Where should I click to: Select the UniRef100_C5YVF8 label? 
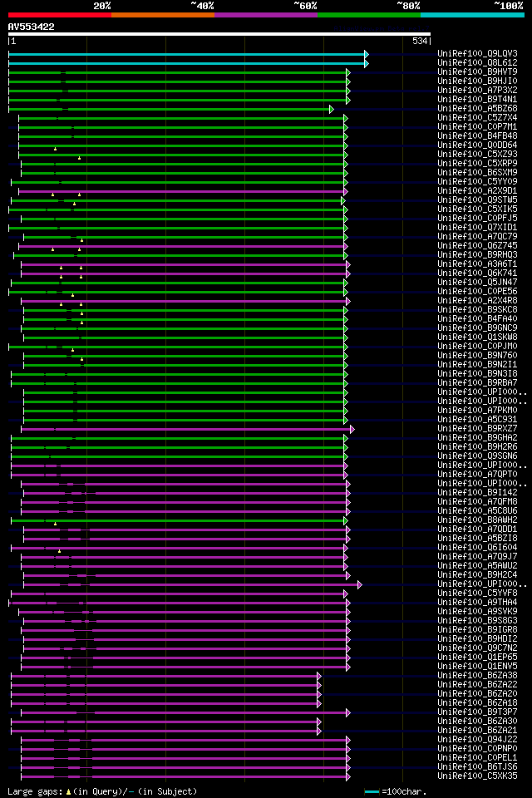pos(477,594)
